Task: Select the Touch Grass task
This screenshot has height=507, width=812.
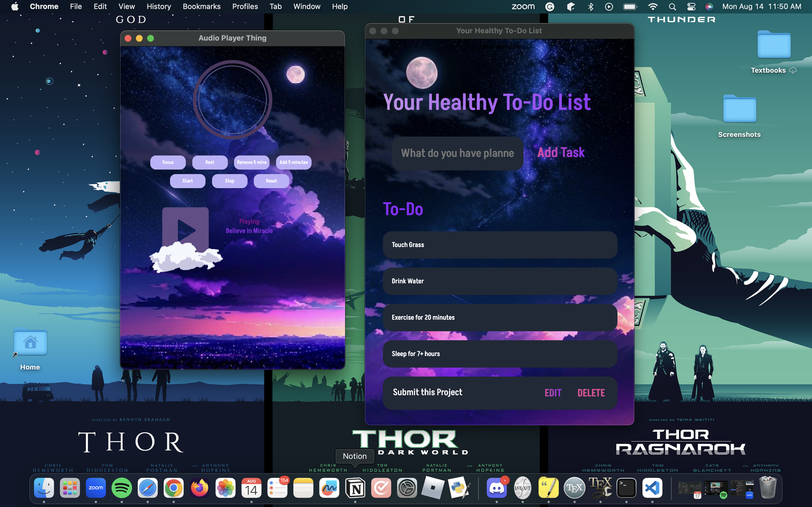Action: pyautogui.click(x=500, y=245)
